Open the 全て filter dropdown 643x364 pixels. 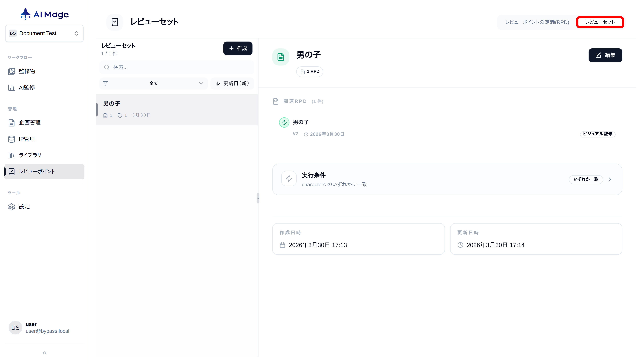click(153, 83)
